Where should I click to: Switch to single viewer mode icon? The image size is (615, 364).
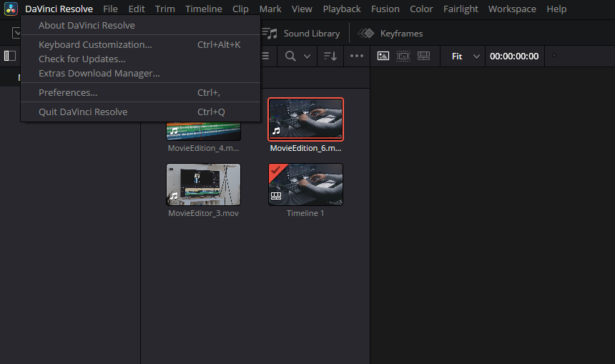coord(383,56)
